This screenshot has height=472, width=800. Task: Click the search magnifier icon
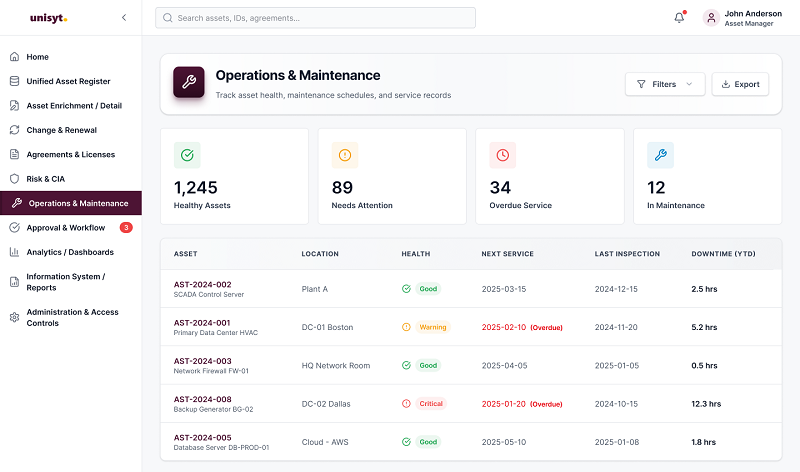click(167, 18)
